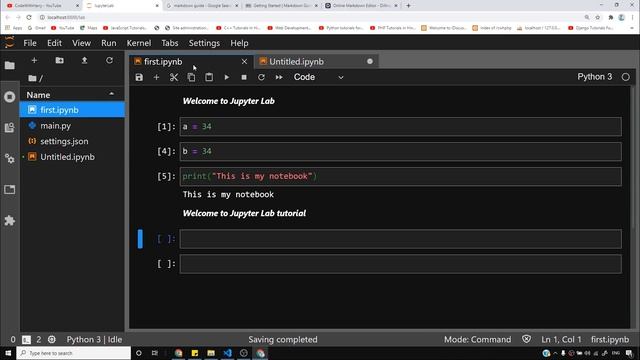Image resolution: width=640 pixels, height=360 pixels.
Task: Open the Settings menu
Action: [204, 43]
